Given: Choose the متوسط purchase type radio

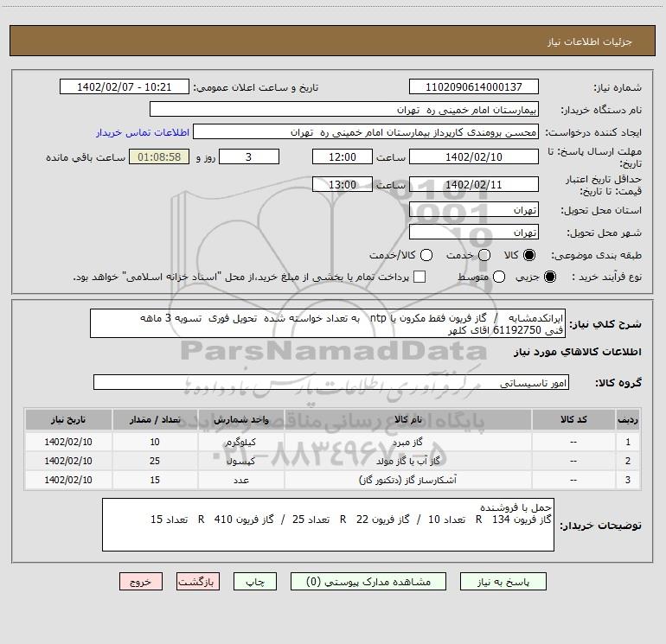Looking at the screenshot, I should (499, 277).
